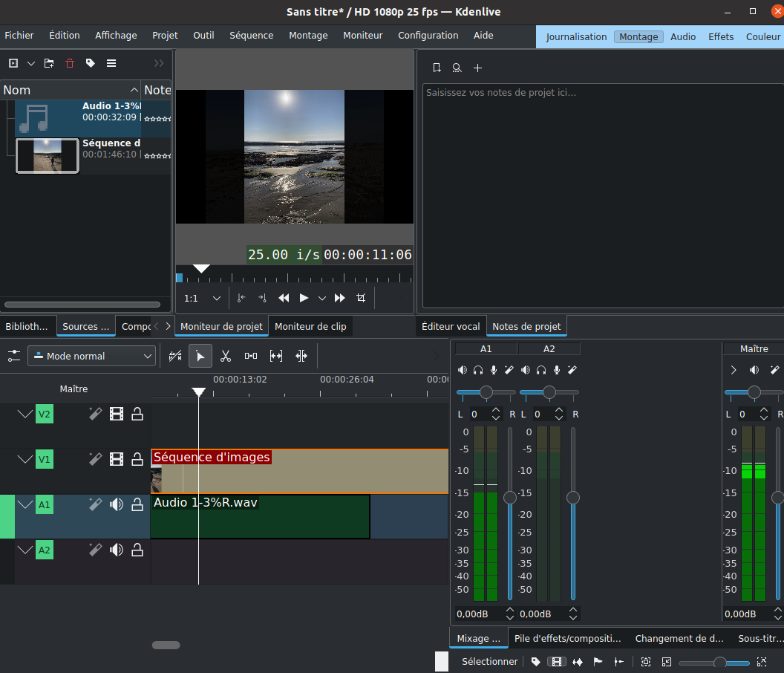Switch to Moniteur de clip tab
The height and width of the screenshot is (673, 784).
(x=310, y=326)
